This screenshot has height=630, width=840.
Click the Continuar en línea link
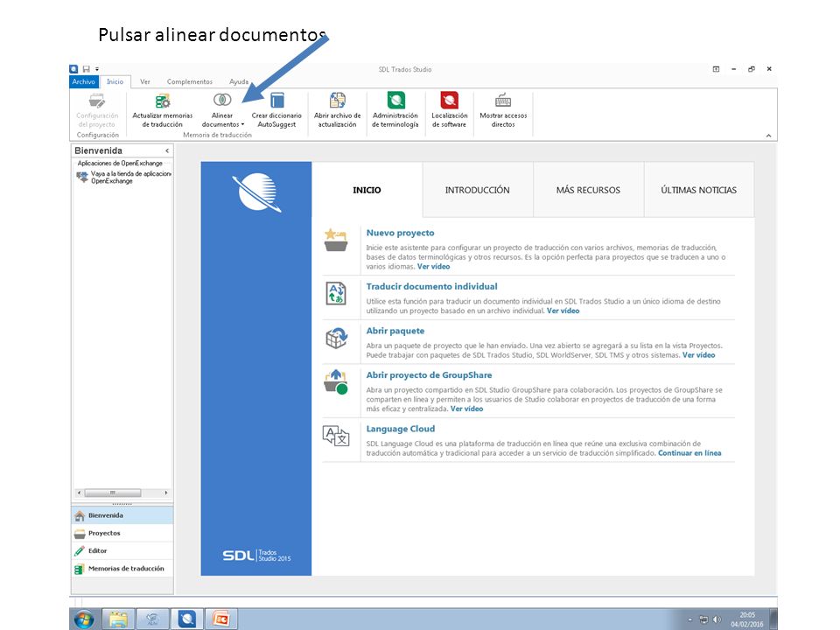(689, 453)
